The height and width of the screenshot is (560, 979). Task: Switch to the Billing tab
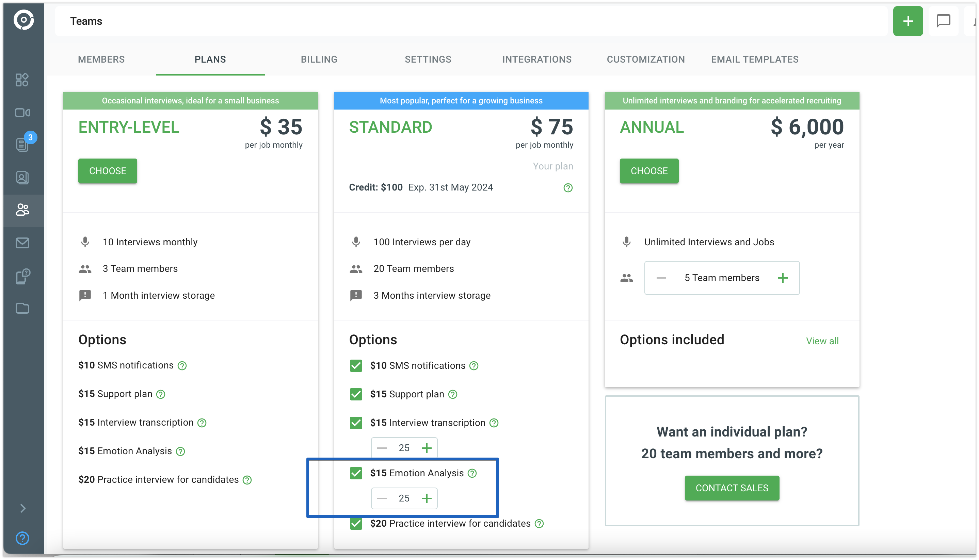[319, 59]
